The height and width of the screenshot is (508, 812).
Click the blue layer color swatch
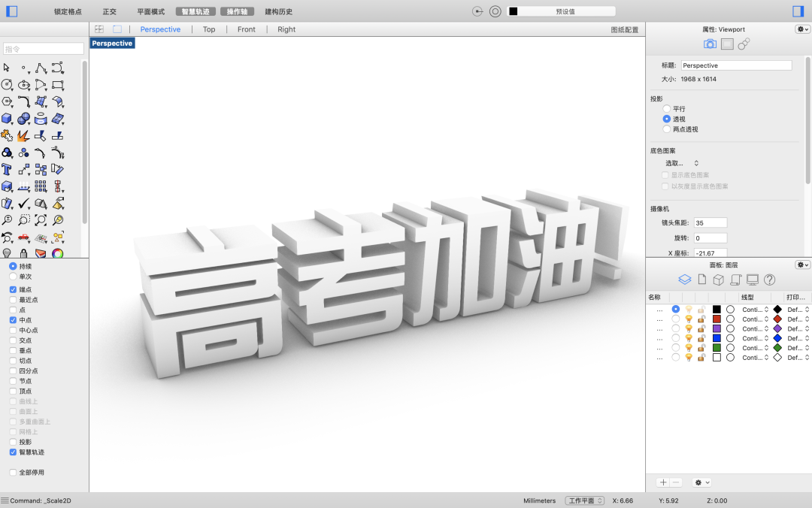click(717, 338)
